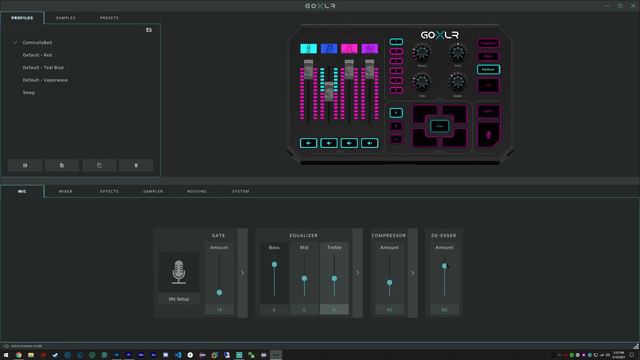The height and width of the screenshot is (360, 640).
Task: Toggle the second channel mute button under the faders
Action: point(329,143)
